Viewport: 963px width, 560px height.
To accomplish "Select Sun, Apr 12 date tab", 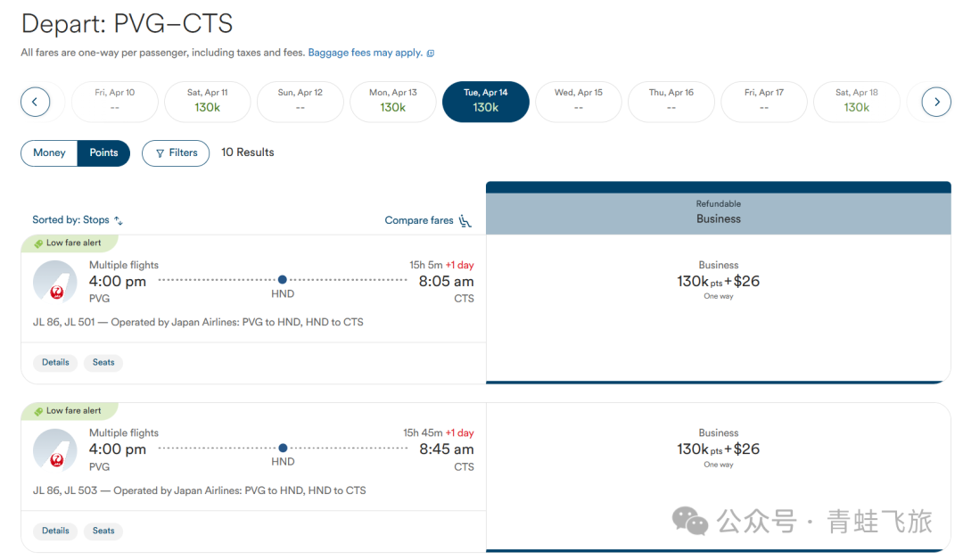I will coord(300,102).
